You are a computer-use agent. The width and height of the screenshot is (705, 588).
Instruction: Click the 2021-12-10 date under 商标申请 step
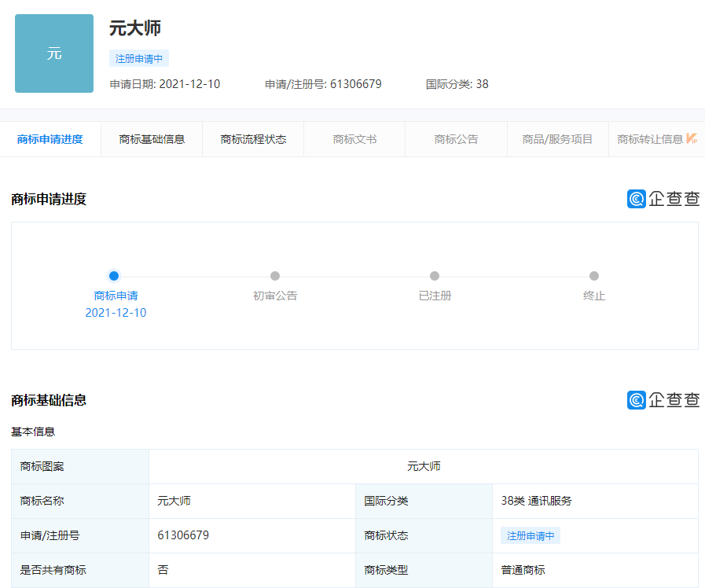click(116, 313)
